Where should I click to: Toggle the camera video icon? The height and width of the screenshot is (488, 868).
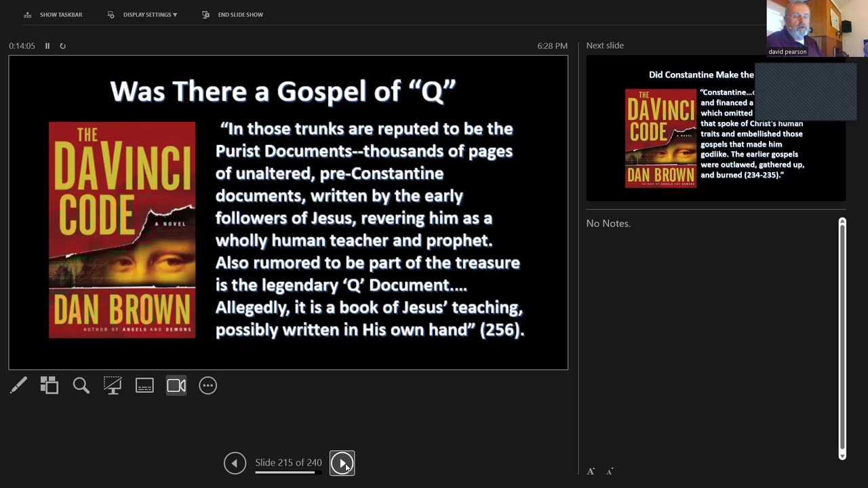pyautogui.click(x=176, y=386)
